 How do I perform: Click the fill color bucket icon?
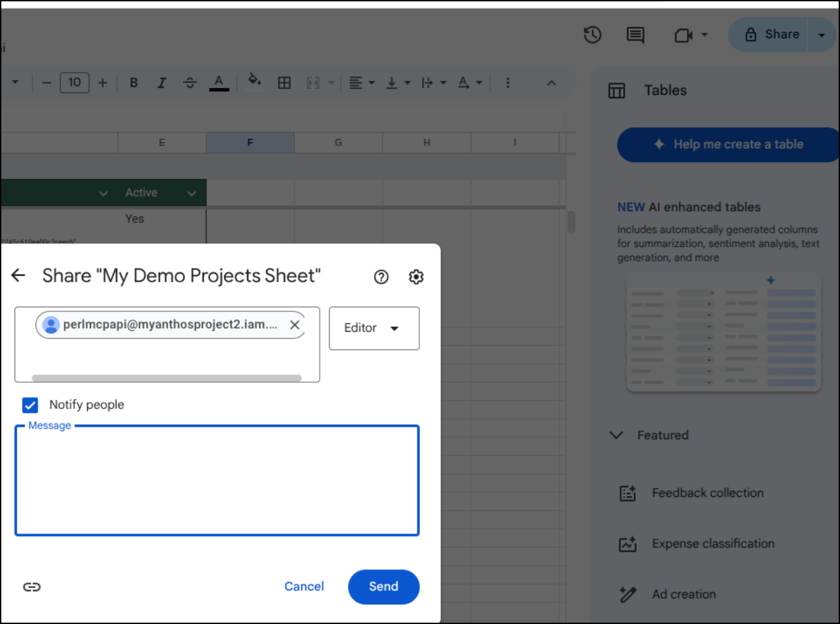coord(254,81)
